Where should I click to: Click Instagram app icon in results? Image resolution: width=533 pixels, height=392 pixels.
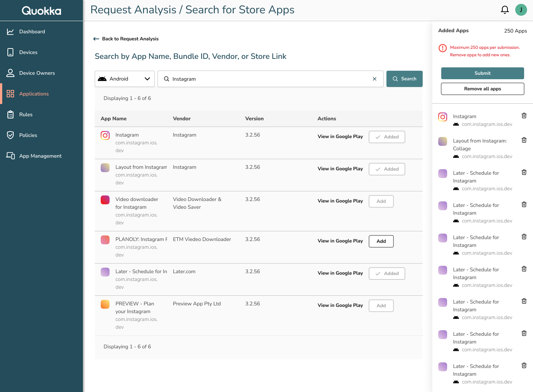(x=105, y=135)
